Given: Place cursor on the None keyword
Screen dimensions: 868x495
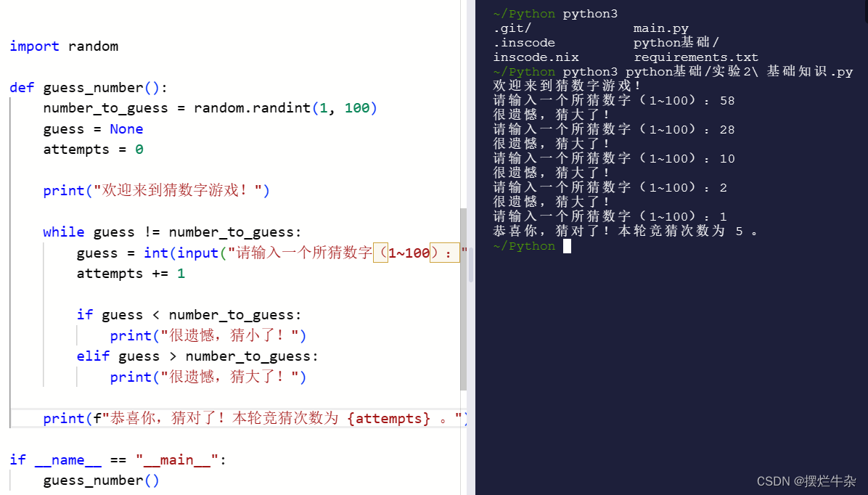Looking at the screenshot, I should pos(126,128).
